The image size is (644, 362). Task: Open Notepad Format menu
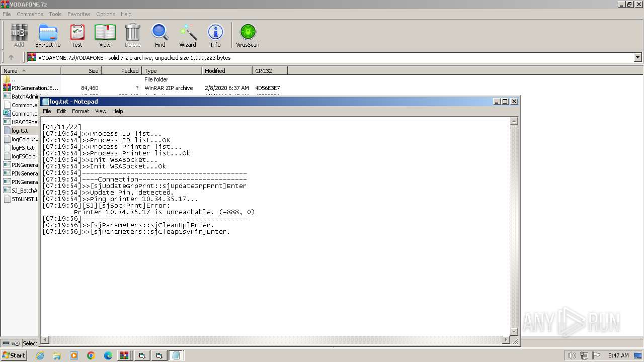(x=80, y=111)
